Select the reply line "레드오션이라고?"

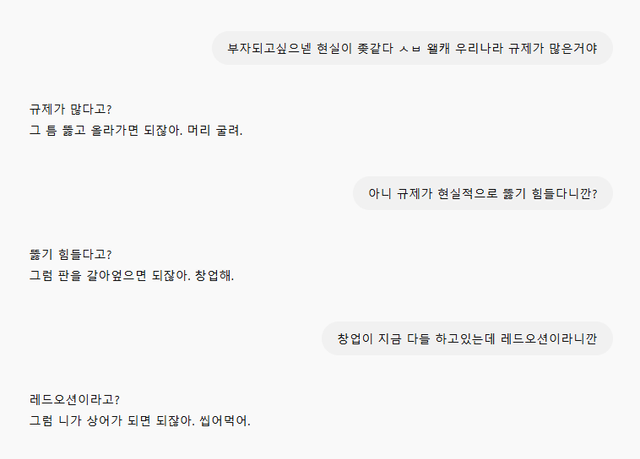[75, 399]
